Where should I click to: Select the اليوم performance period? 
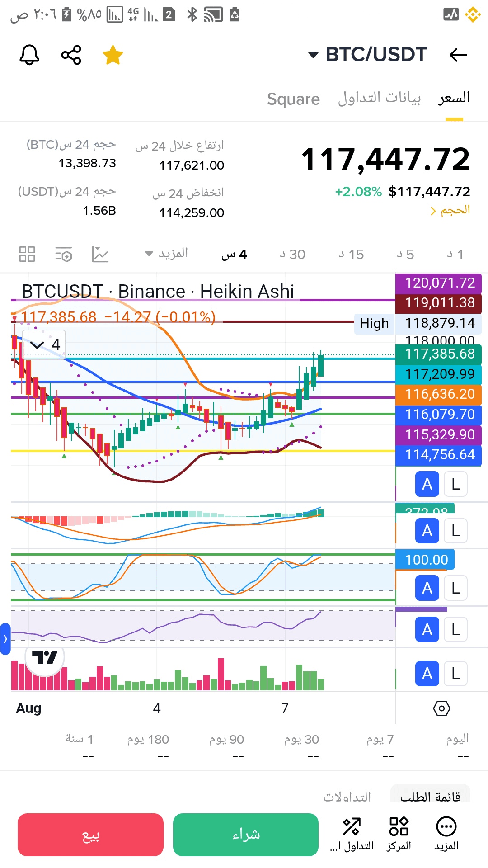(x=458, y=746)
